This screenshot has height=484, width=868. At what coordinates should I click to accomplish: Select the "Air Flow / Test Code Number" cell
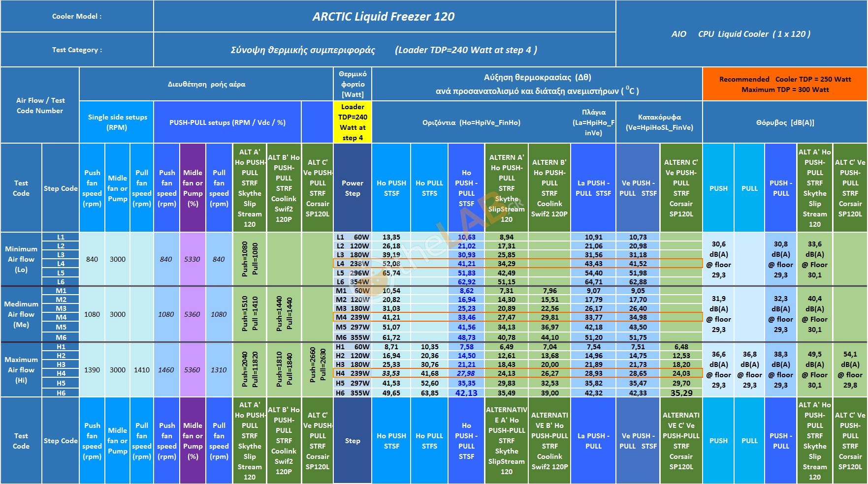tap(40, 105)
